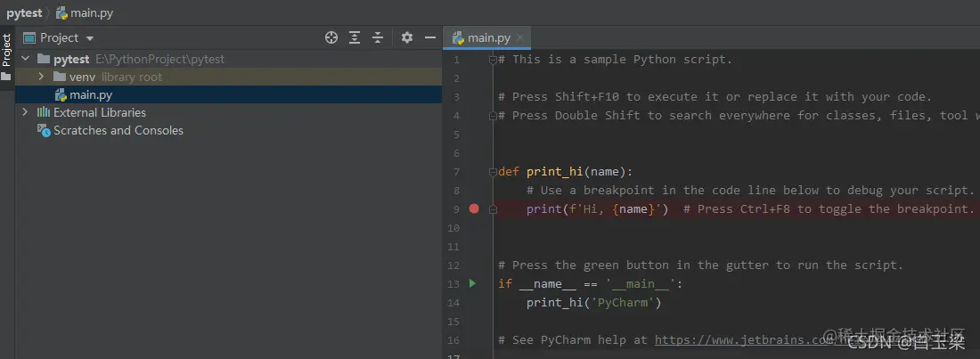Remove the red breakpoint on line 9

[x=474, y=208]
